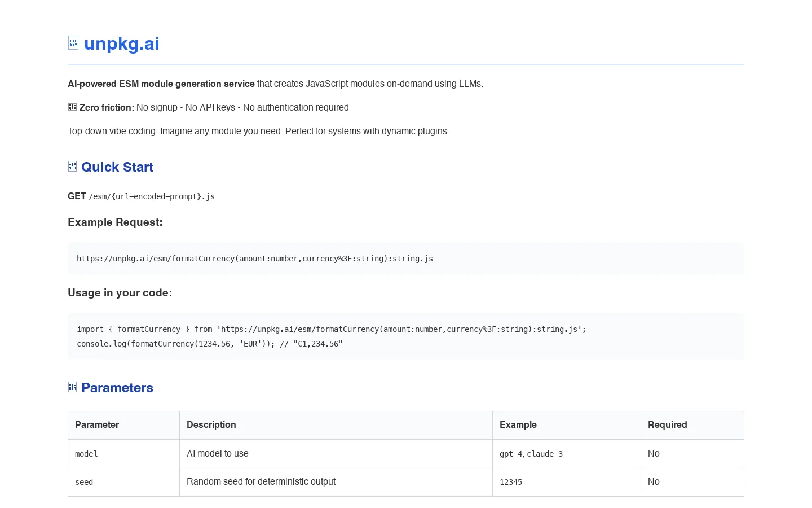The image size is (812, 508).
Task: Click the 'gpt-4, claude-3' example cell
Action: click(x=567, y=454)
